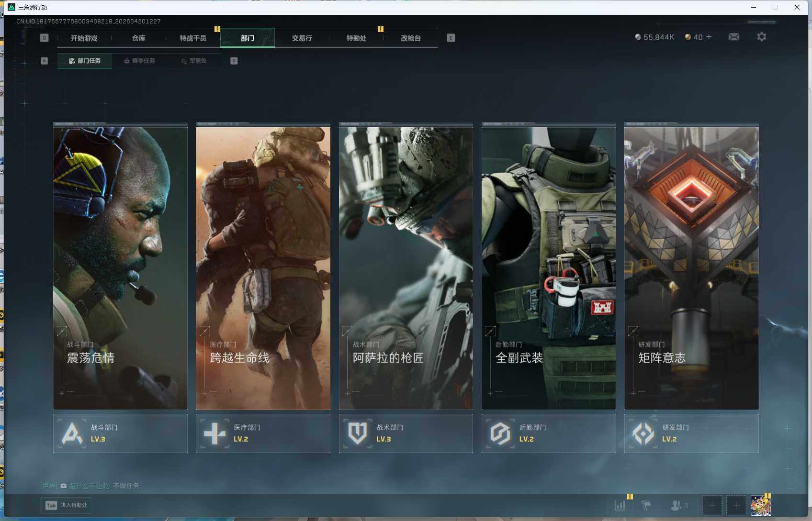Click the combat department A-shaped emblem
Image resolution: width=812 pixels, height=521 pixels.
(72, 433)
